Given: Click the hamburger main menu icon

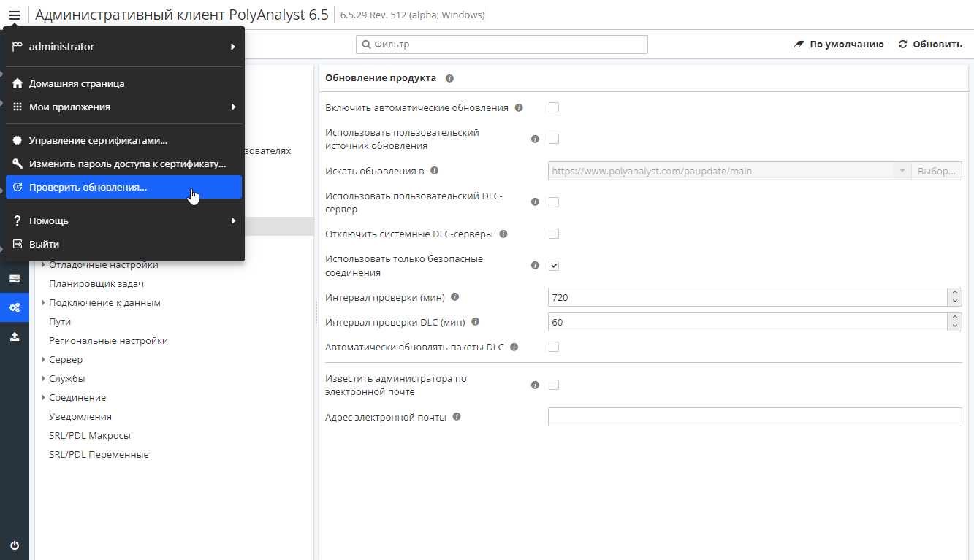Looking at the screenshot, I should click(15, 15).
